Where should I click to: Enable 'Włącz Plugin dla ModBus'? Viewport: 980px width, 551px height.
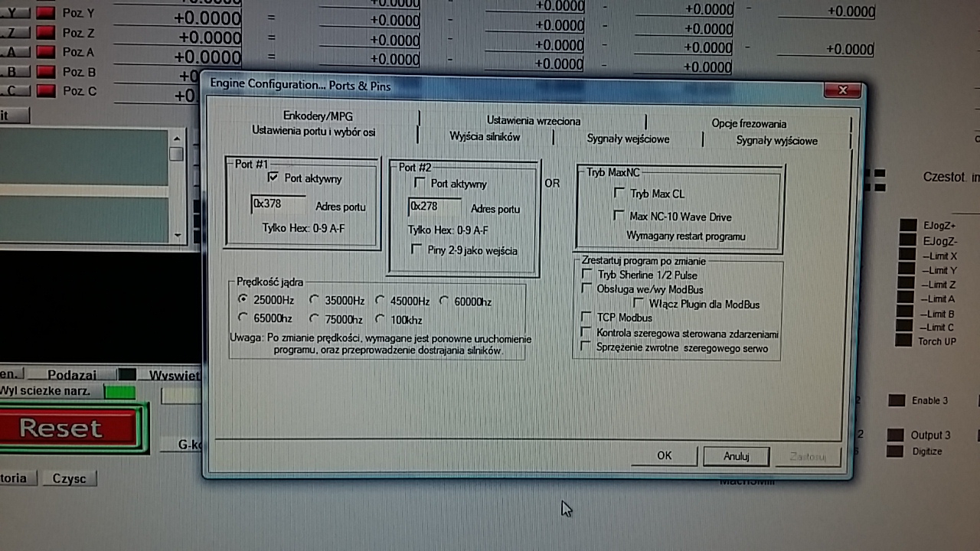[639, 304]
